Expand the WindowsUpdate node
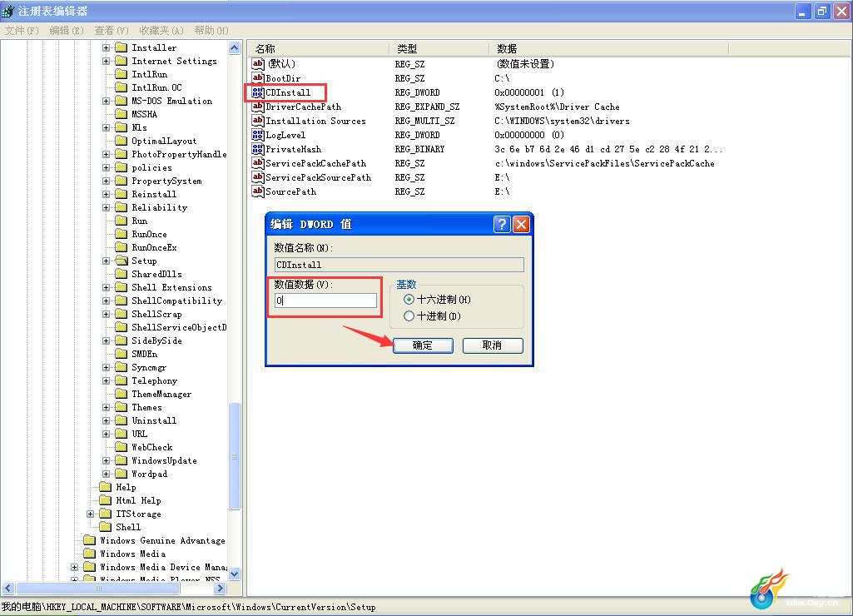 106,460
